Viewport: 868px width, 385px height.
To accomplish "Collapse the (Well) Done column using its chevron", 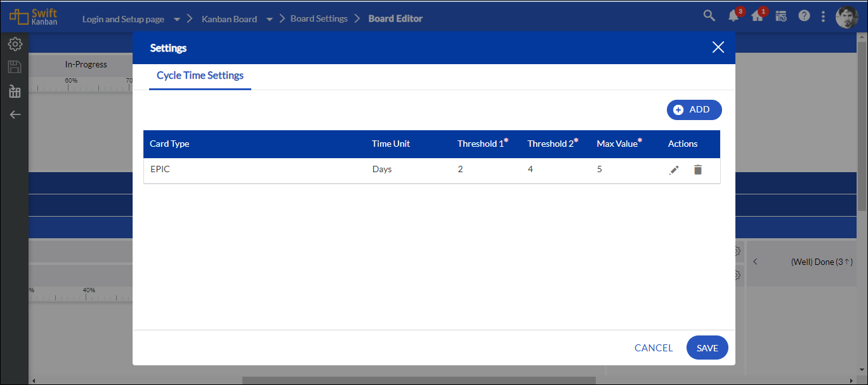I will pos(755,260).
